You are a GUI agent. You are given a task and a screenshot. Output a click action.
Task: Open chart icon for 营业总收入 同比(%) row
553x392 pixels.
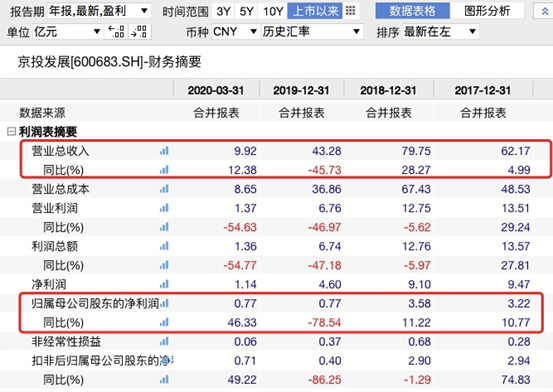164,170
